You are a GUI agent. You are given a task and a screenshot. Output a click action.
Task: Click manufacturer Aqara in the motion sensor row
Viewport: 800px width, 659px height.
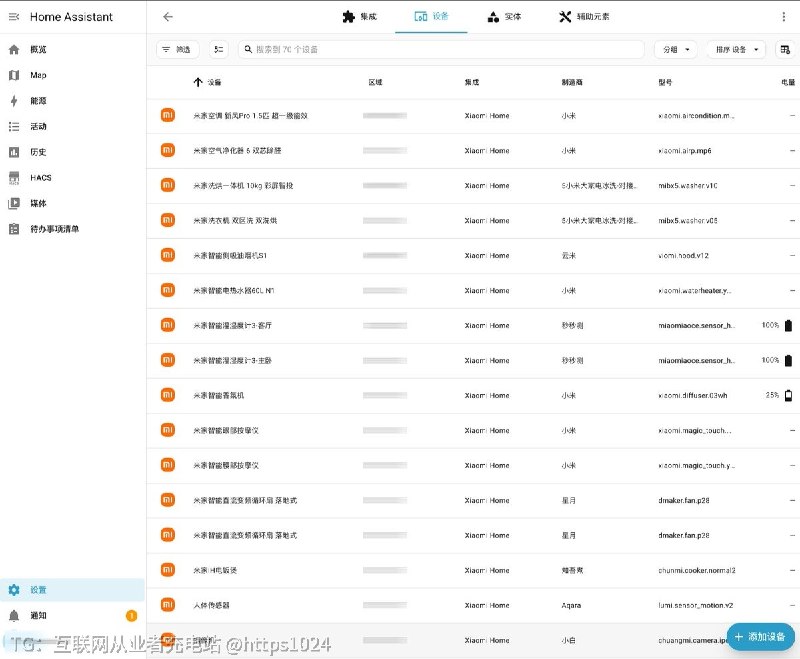[571, 605]
